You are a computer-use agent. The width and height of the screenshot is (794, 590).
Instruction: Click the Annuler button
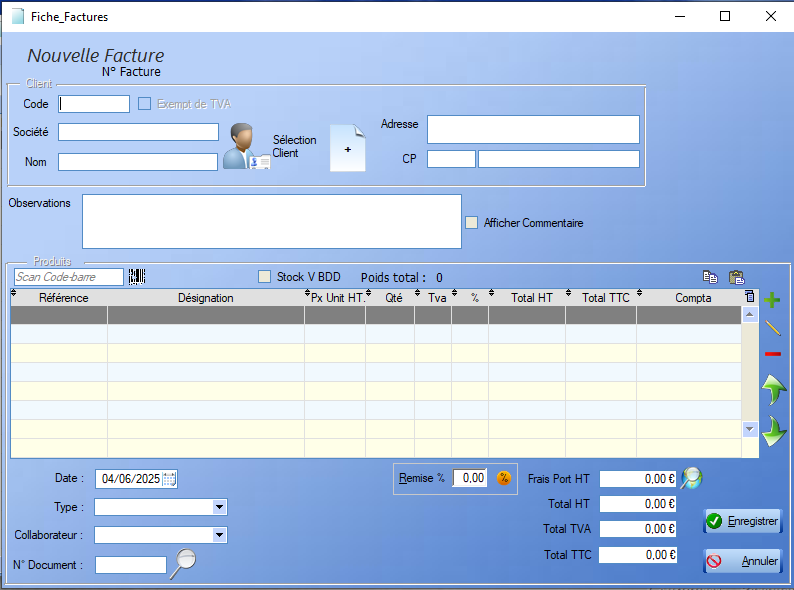click(742, 561)
